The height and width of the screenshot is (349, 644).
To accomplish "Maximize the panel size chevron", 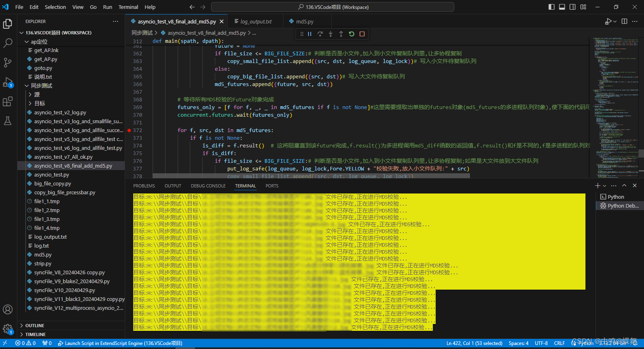I will (624, 185).
